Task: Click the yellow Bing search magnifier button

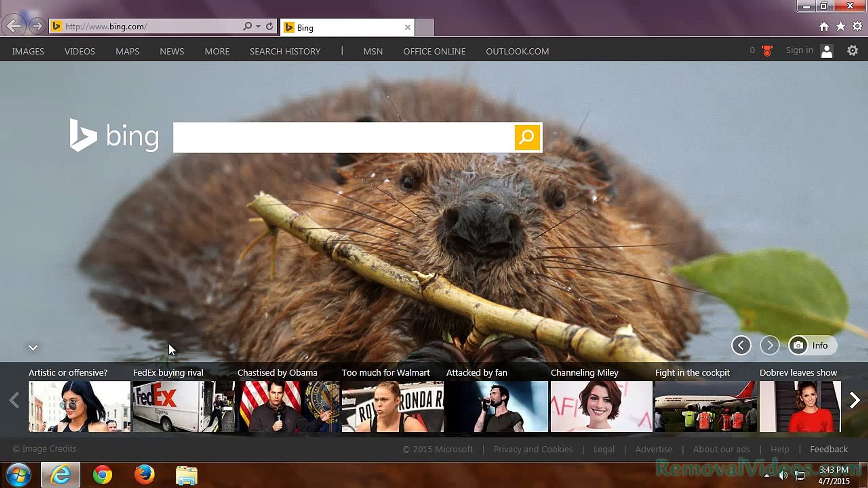Action: click(527, 137)
